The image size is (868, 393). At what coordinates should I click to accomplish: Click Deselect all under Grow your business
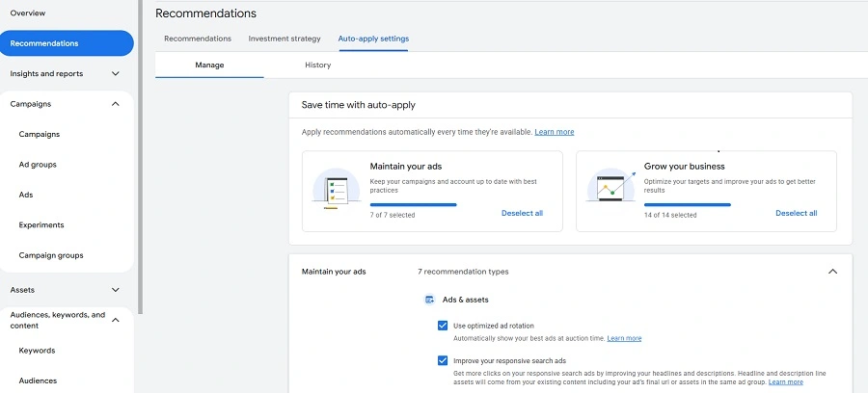[796, 214]
